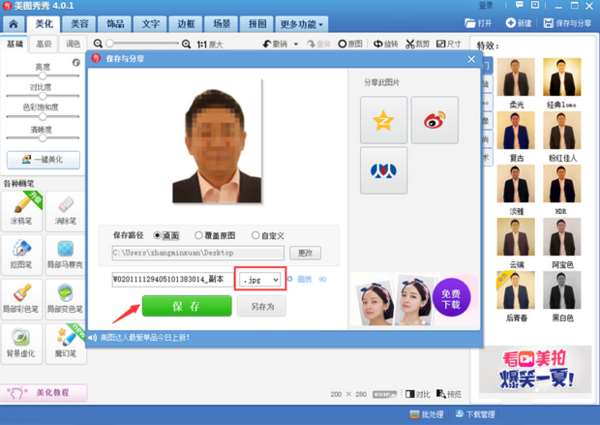Image resolution: width=600 pixels, height=425 pixels.
Task: Select the 自定义 save path radio button
Action: click(x=255, y=235)
